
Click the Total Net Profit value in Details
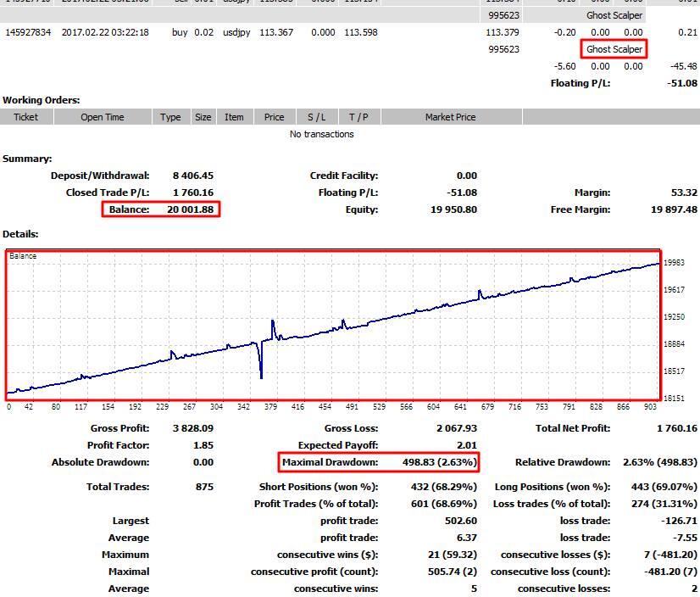coord(677,428)
